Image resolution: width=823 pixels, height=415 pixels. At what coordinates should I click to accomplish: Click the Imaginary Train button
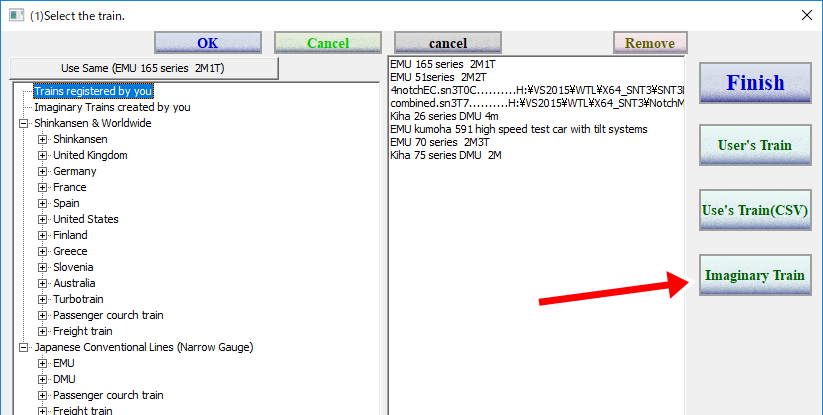[x=754, y=275]
